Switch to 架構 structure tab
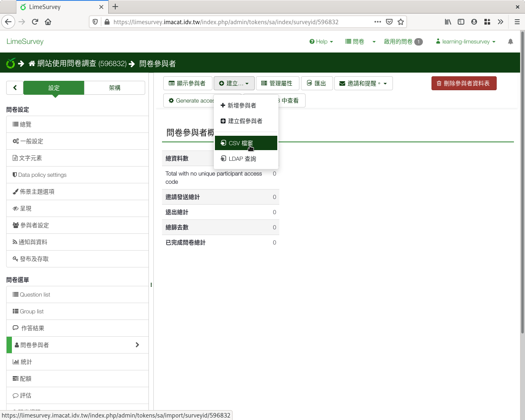Viewport: 525px width, 420px height. [115, 88]
